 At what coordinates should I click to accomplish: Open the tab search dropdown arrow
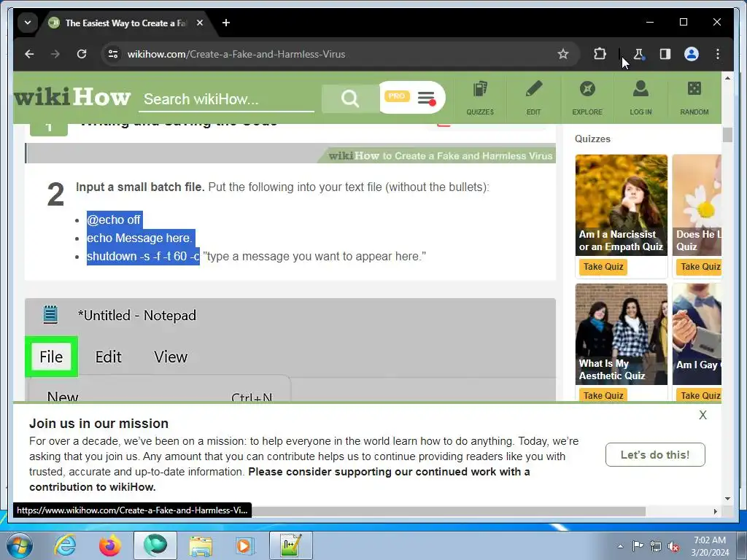[x=28, y=23]
